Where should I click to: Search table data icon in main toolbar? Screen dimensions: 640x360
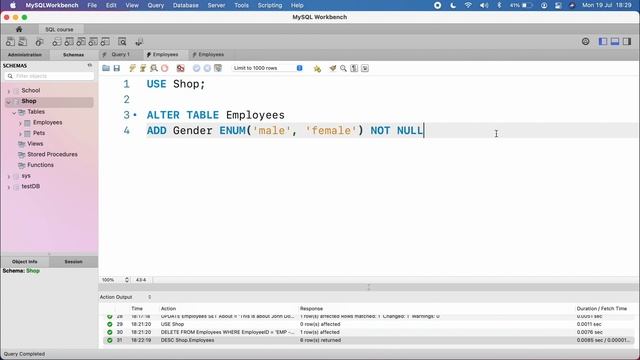tap(122, 42)
